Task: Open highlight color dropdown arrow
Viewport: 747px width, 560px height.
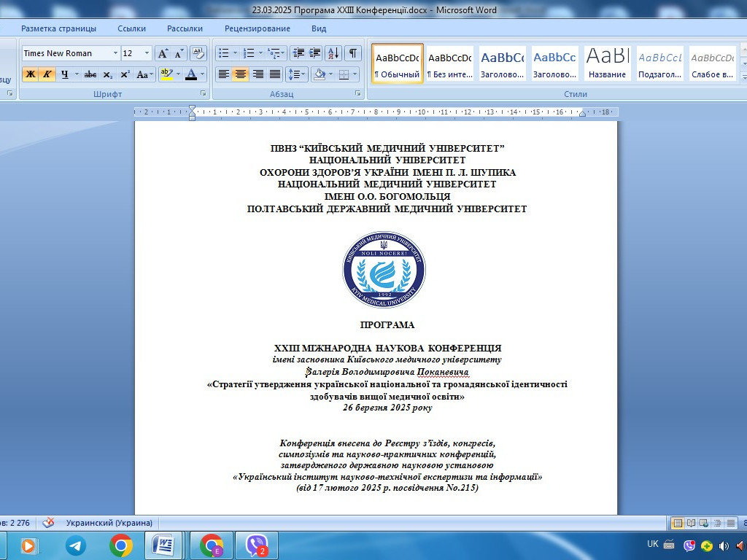Action: coord(178,74)
